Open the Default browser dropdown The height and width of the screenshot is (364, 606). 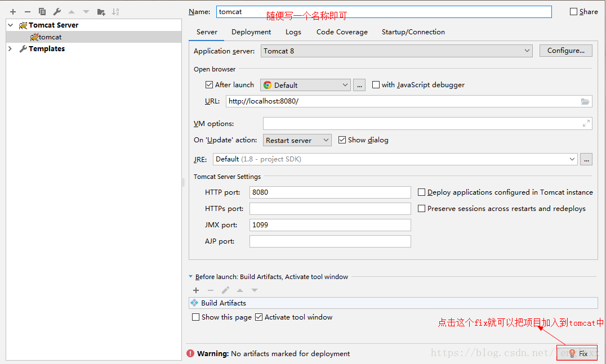pyautogui.click(x=305, y=85)
